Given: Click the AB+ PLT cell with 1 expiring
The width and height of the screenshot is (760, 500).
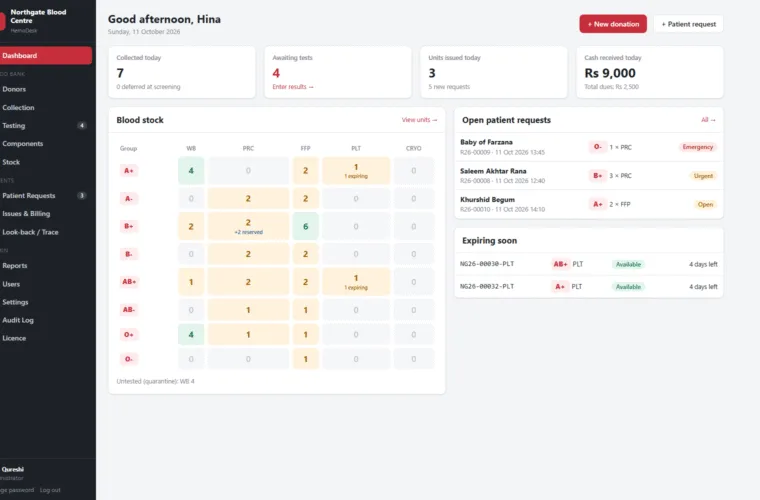Looking at the screenshot, I should pos(356,282).
